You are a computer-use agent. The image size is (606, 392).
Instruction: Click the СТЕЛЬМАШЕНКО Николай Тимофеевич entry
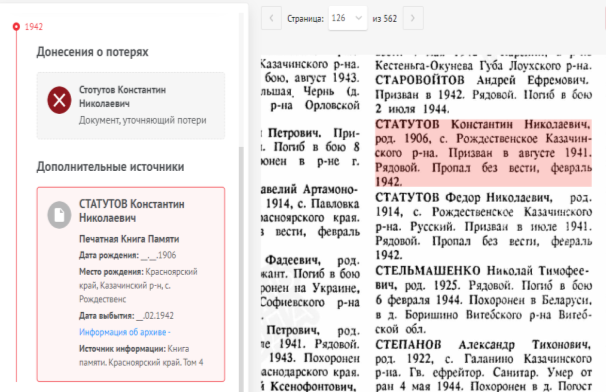coord(483,300)
